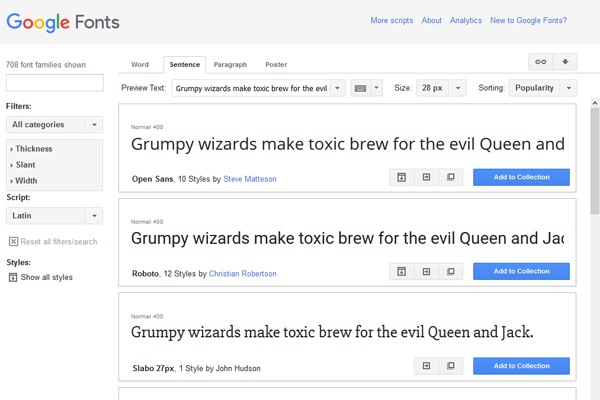This screenshot has height=400, width=600.
Task: Switch to the Paragraph tab
Action: click(230, 65)
